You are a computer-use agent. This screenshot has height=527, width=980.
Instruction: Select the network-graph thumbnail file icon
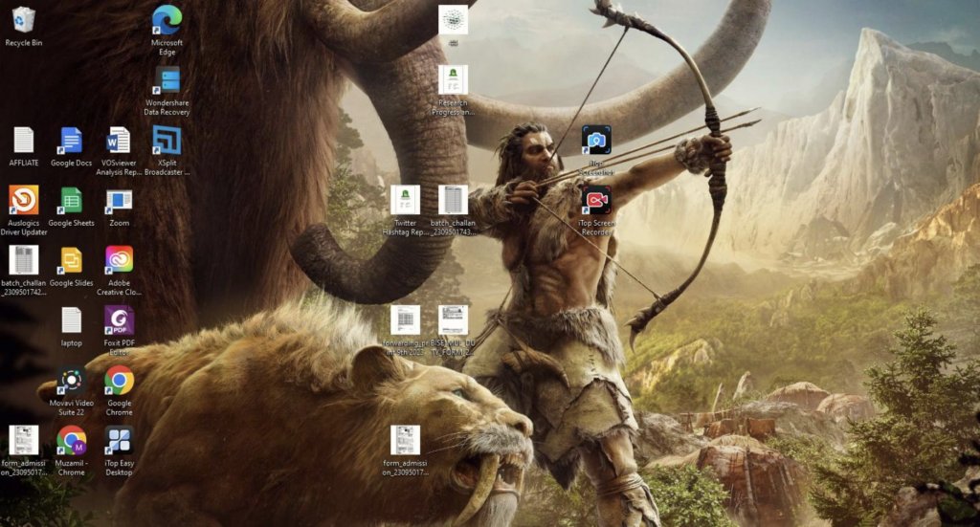(453, 26)
